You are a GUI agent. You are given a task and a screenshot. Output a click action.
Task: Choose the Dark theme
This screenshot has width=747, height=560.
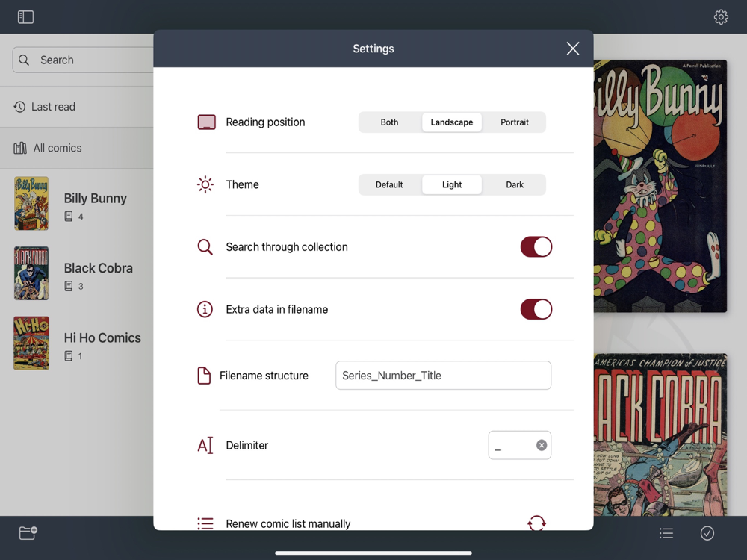point(515,184)
